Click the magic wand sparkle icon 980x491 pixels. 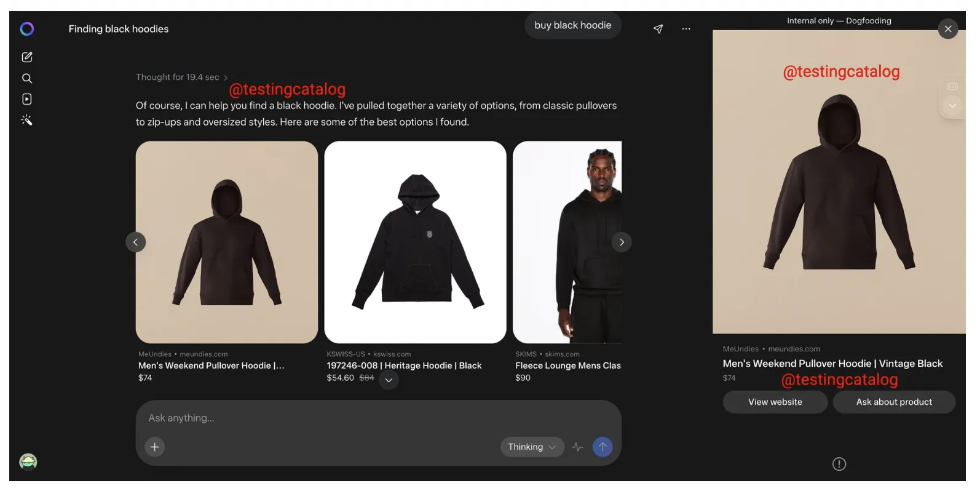coord(27,120)
